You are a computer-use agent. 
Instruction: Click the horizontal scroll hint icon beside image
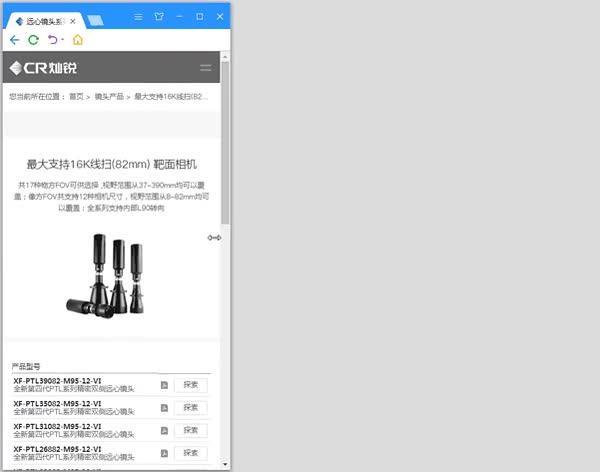214,238
